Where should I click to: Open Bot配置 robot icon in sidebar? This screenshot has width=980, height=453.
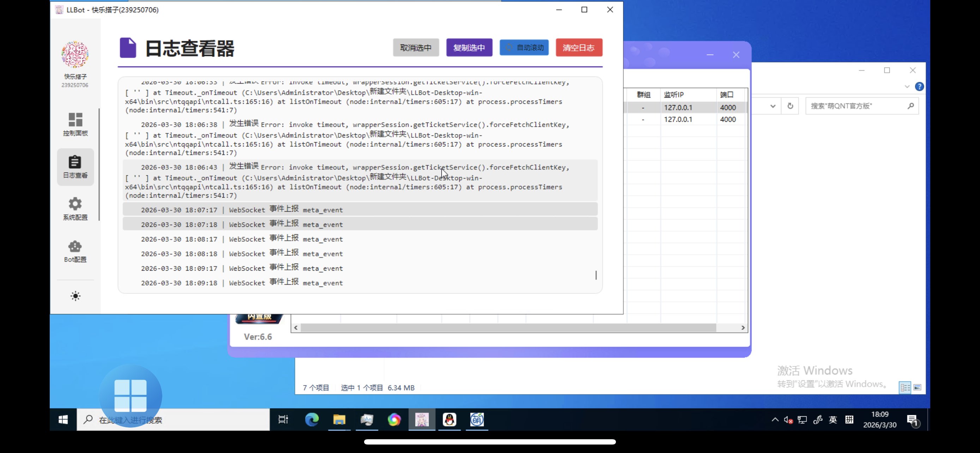[75, 250]
